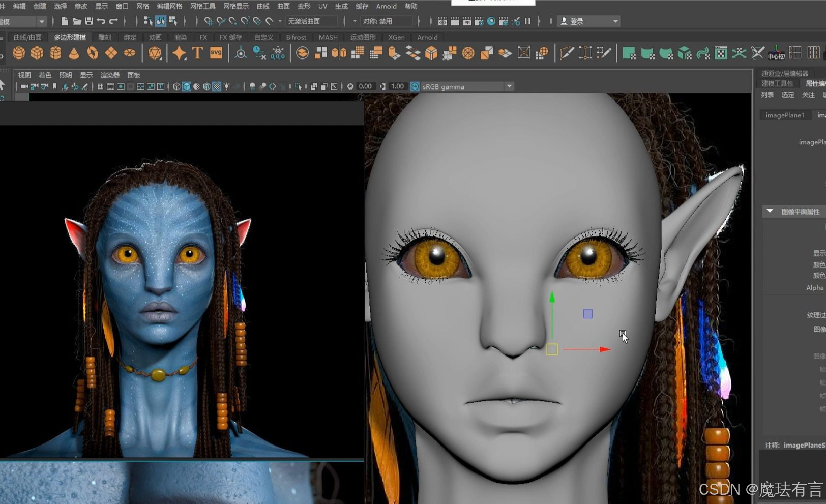Switch to the FX shelf tab
The height and width of the screenshot is (504, 826).
click(x=203, y=37)
